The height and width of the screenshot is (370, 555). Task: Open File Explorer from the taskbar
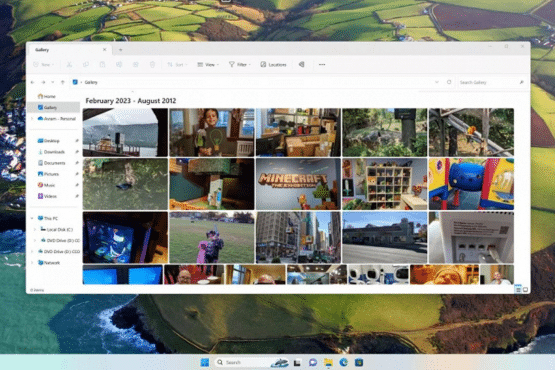click(328, 362)
